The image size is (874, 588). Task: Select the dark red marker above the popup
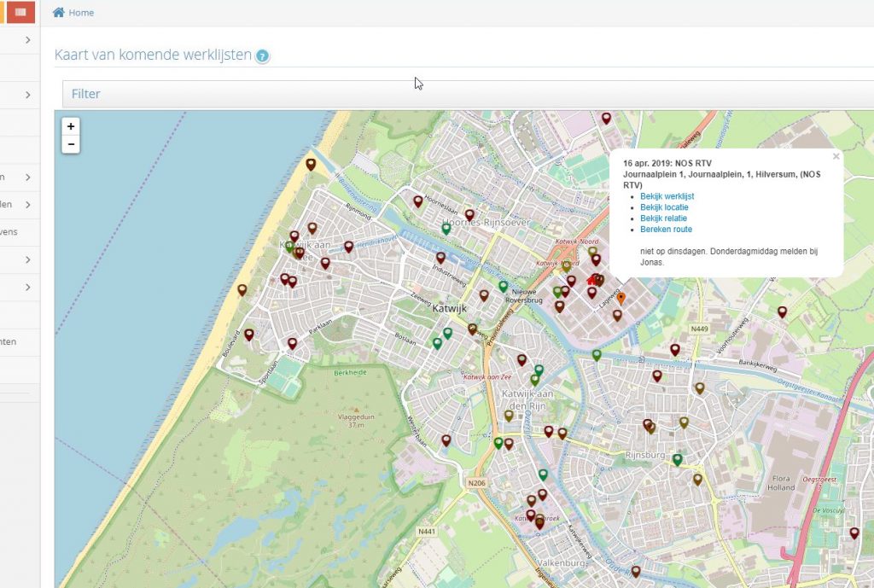coord(606,118)
